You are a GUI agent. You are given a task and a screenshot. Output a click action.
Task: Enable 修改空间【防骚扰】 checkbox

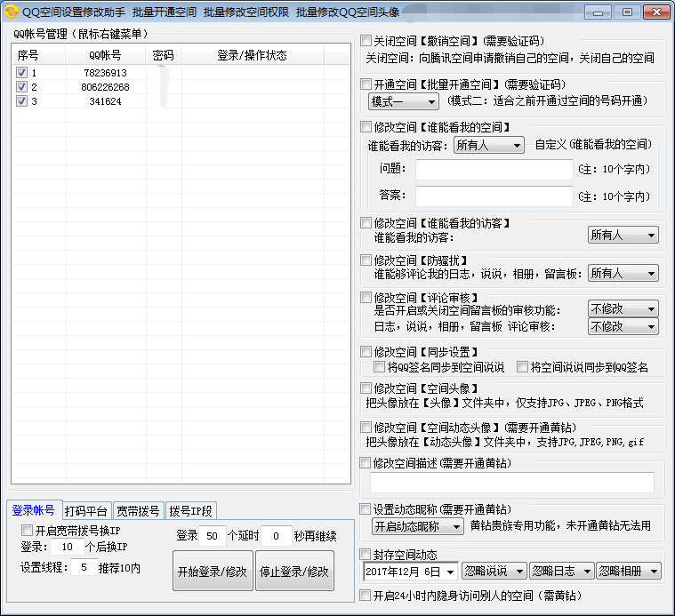[366, 260]
